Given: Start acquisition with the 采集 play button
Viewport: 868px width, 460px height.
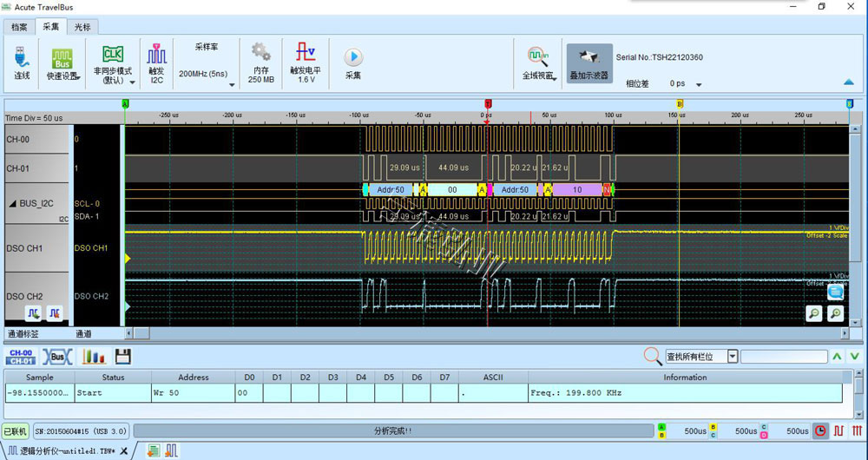Looking at the screenshot, I should (x=353, y=63).
